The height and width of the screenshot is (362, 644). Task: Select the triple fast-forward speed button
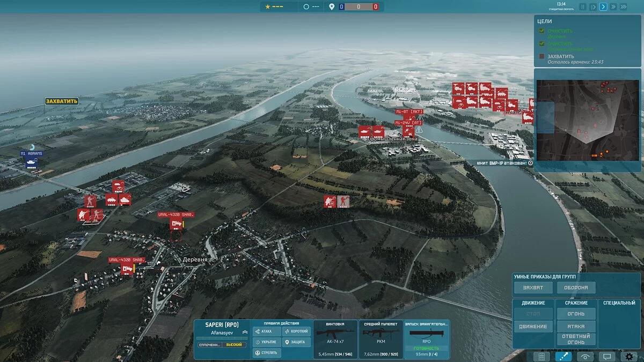click(623, 7)
